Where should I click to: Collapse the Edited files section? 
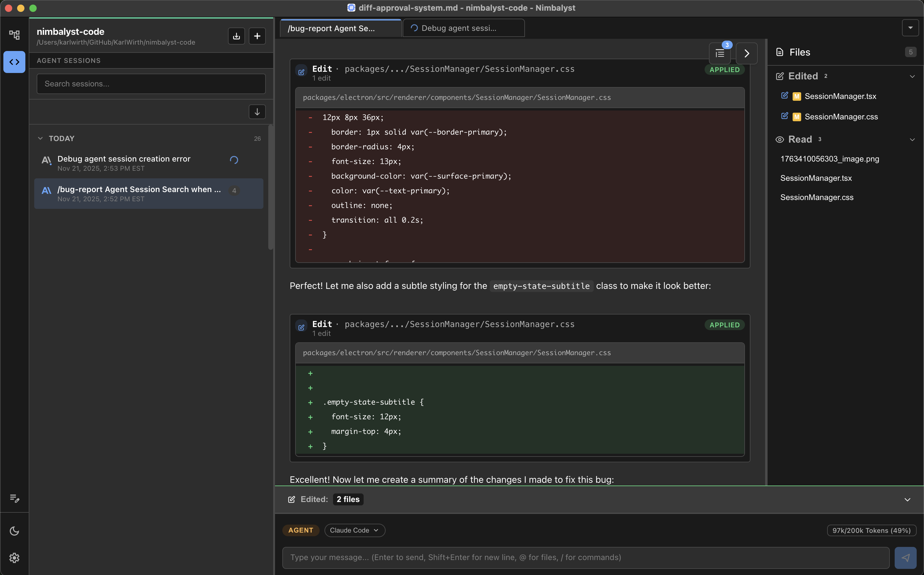(912, 76)
